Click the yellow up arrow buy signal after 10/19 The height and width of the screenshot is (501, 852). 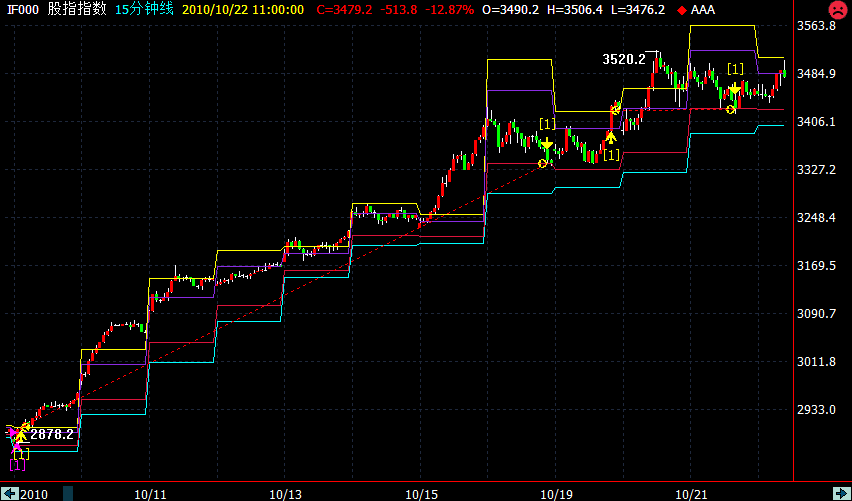610,136
